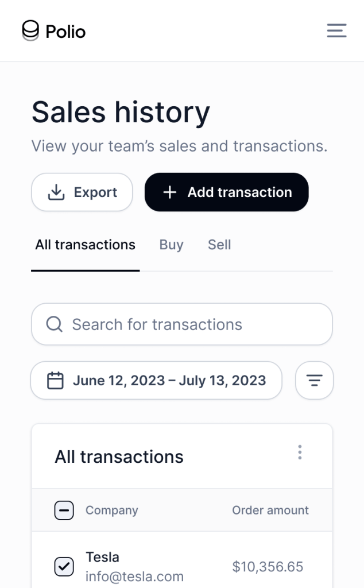Open the hamburger navigation menu

pyautogui.click(x=336, y=30)
